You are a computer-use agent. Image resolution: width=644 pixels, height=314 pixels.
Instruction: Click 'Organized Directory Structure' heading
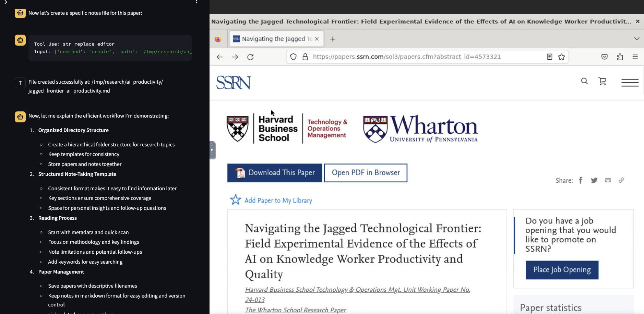tap(73, 130)
